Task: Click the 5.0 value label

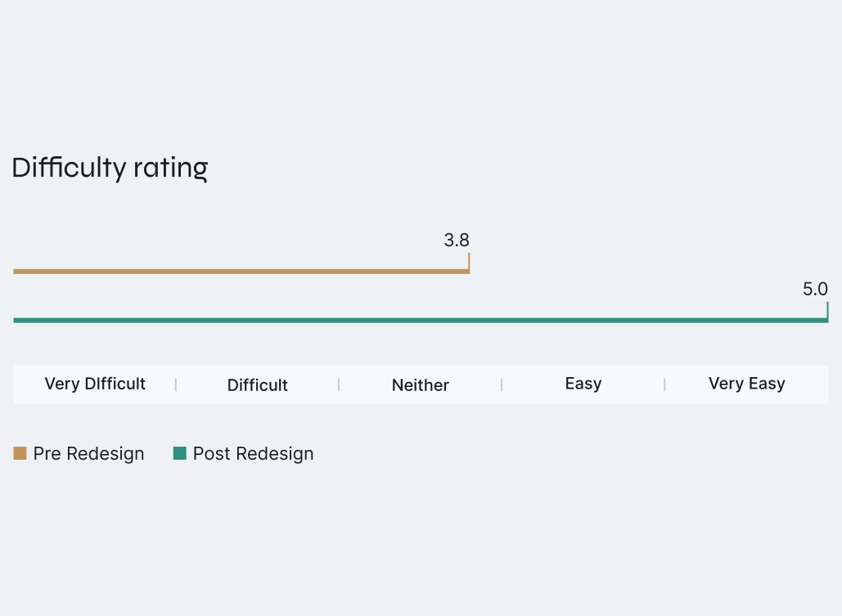Action: (x=815, y=289)
